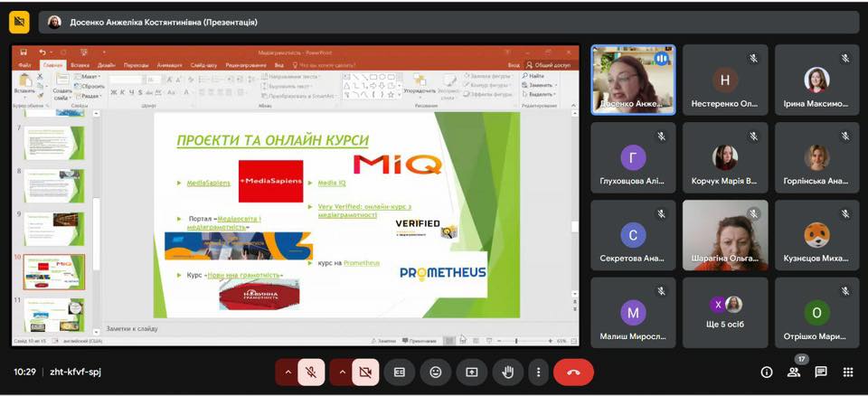Image resolution: width=868 pixels, height=396 pixels.
Task: Expand microphone audio settings chevron
Action: pos(288,372)
